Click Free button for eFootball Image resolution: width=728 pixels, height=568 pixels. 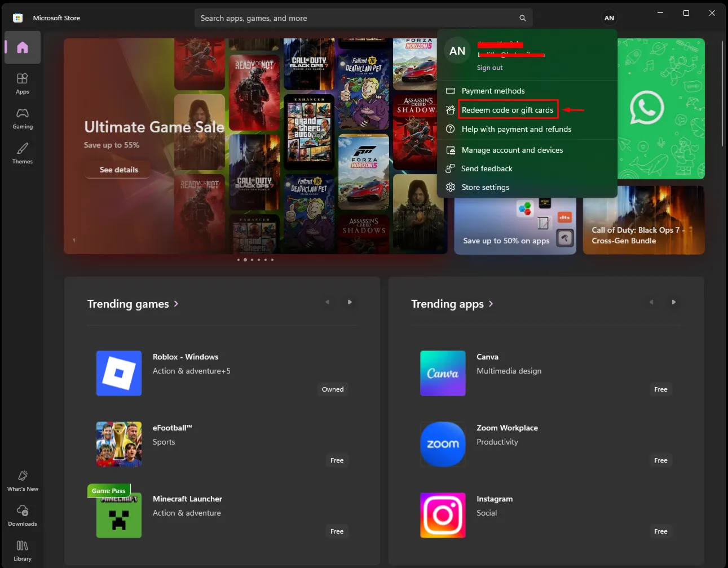pyautogui.click(x=337, y=460)
